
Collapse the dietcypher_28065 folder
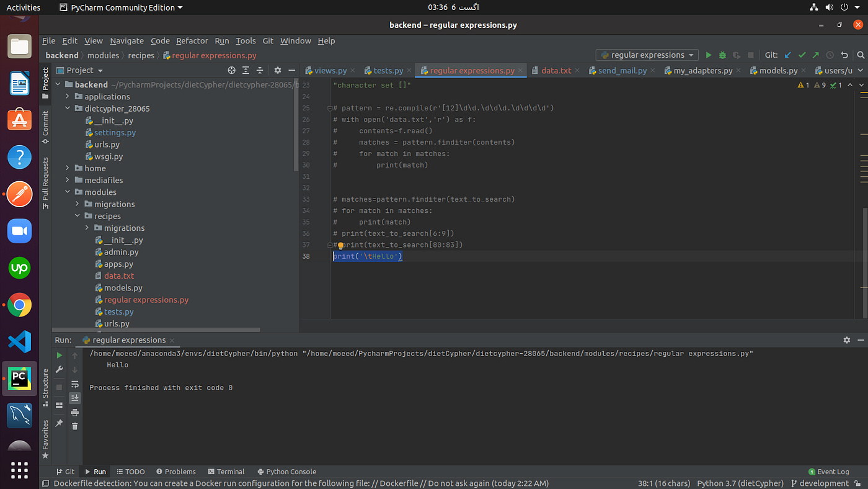point(69,109)
